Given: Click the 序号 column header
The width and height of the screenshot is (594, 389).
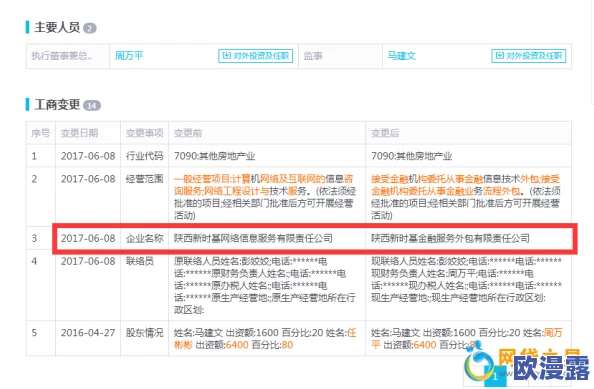Looking at the screenshot, I should coord(41,133).
